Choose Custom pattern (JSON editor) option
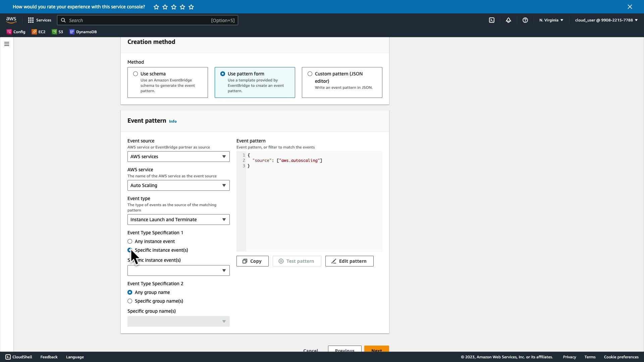The image size is (644, 362). [x=310, y=74]
